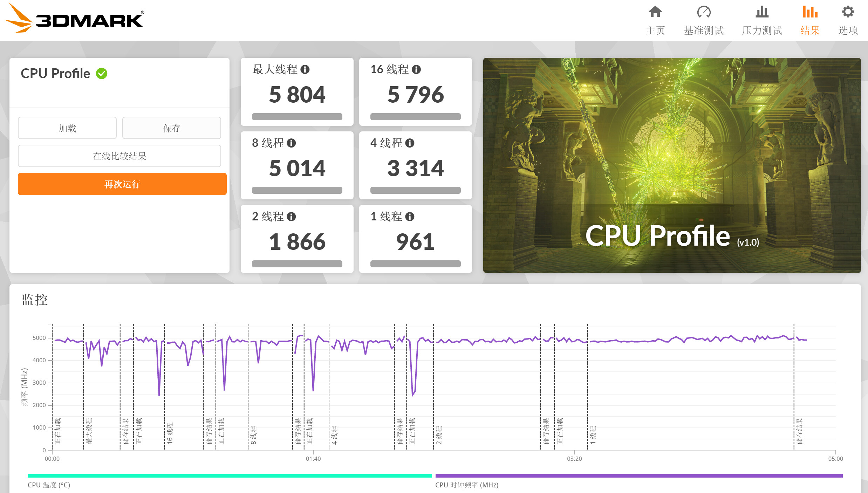Click the orange 再次运行 button
The height and width of the screenshot is (493, 868).
(122, 184)
